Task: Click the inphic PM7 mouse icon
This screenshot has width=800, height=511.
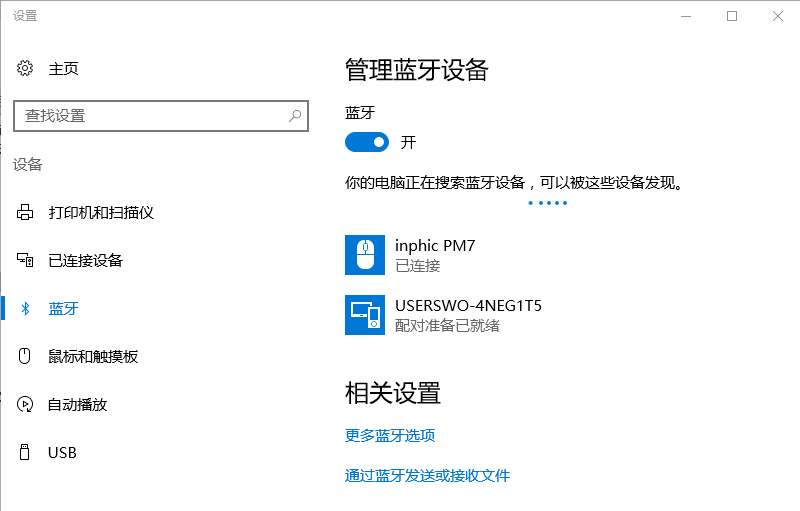Action: tap(365, 255)
